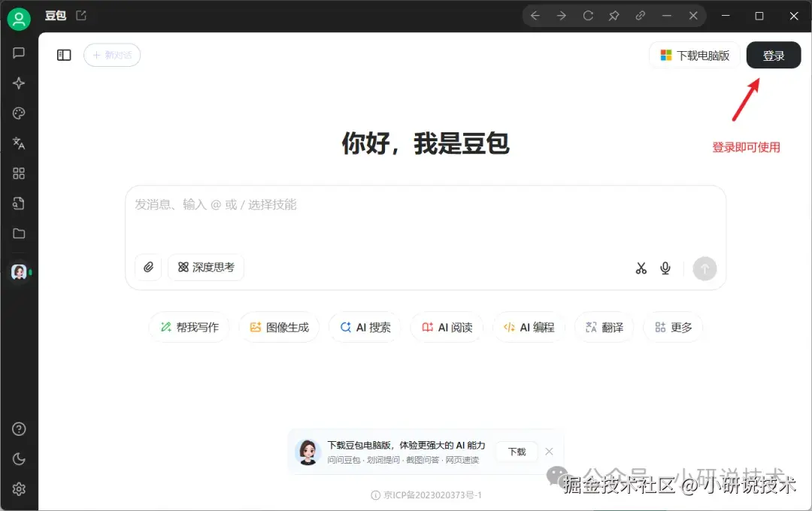Attach a file with the paperclip icon

(149, 268)
